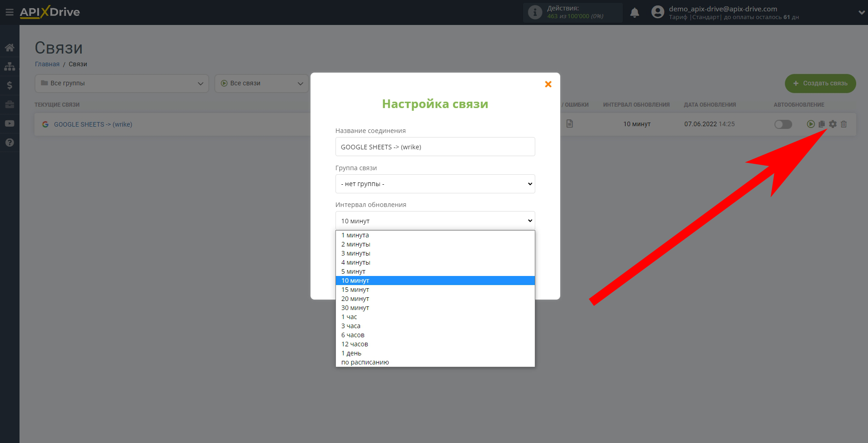Screen dimensions: 868x443
Task: Click the ApiX-Drive logo
Action: (x=50, y=12)
